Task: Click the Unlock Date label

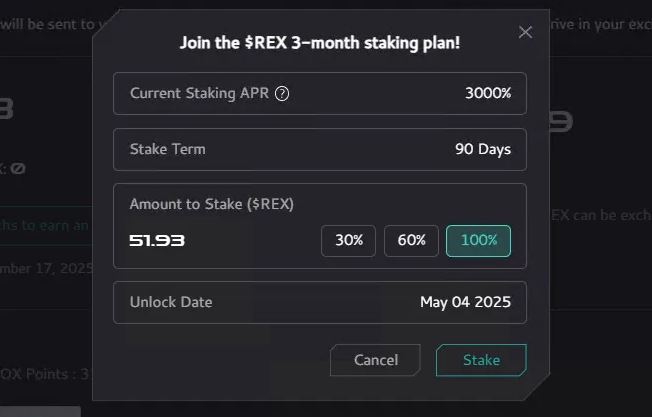Action: [x=171, y=302]
